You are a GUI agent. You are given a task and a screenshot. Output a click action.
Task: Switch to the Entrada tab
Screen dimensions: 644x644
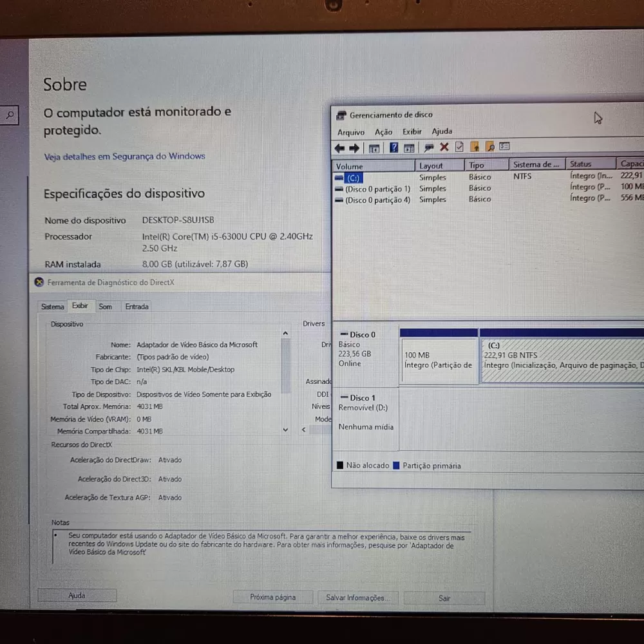[137, 307]
